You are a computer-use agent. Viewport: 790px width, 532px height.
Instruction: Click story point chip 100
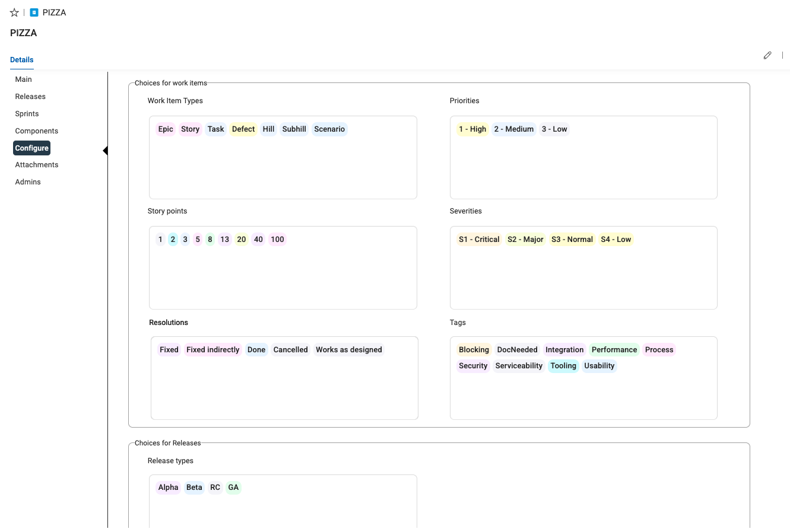[278, 240]
